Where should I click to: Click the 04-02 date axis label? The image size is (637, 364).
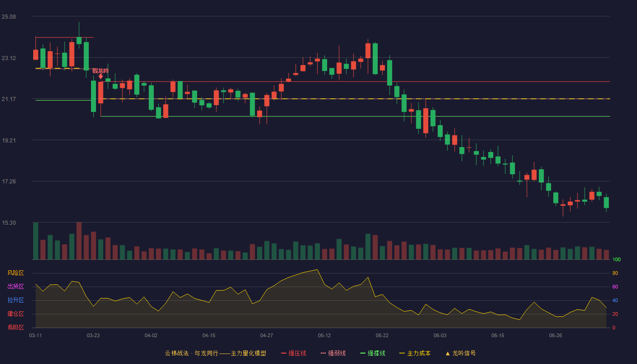(151, 335)
